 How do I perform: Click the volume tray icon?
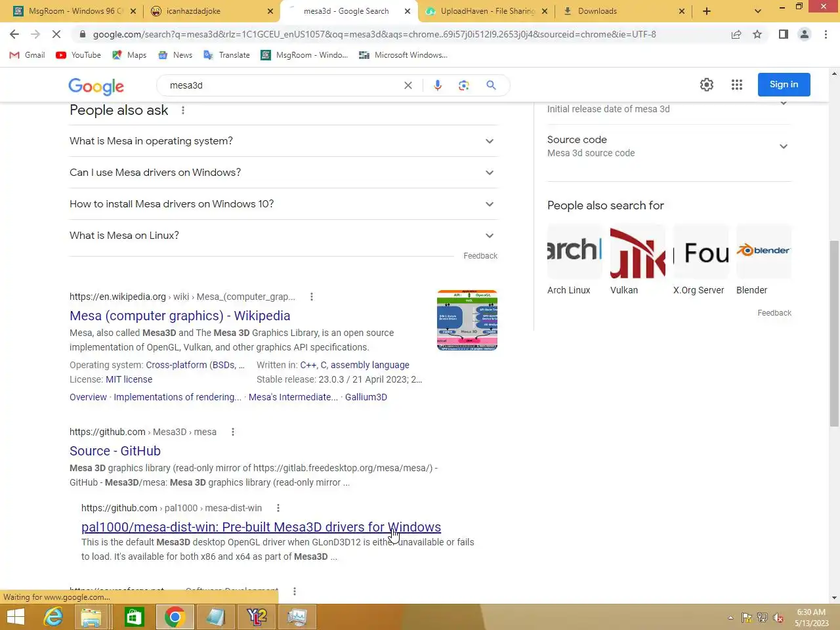click(x=778, y=618)
